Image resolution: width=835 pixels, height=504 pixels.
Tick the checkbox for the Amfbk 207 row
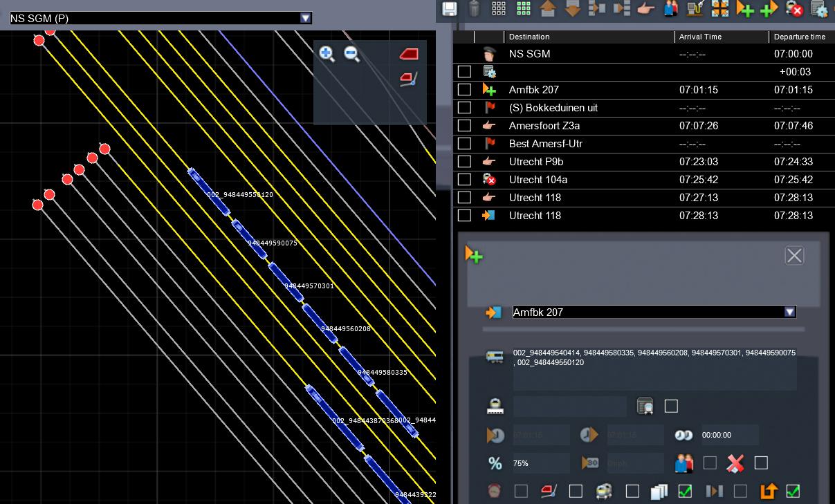(464, 89)
